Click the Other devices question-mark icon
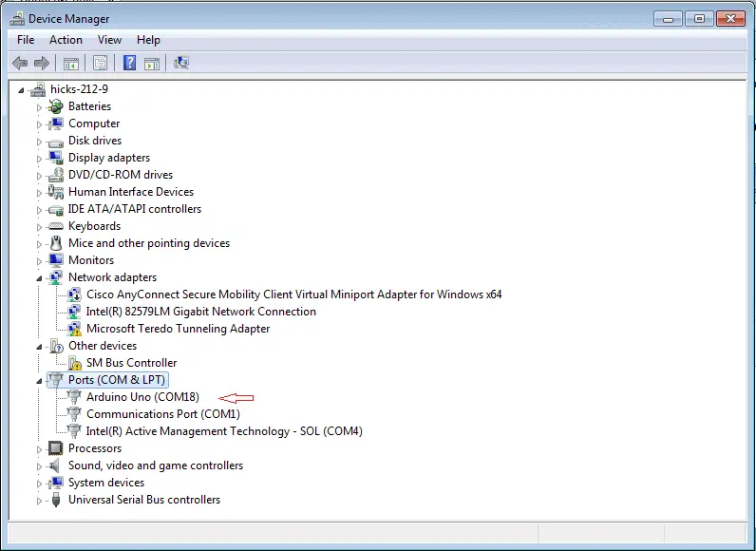Viewport: 756px width, 551px height. click(x=56, y=346)
